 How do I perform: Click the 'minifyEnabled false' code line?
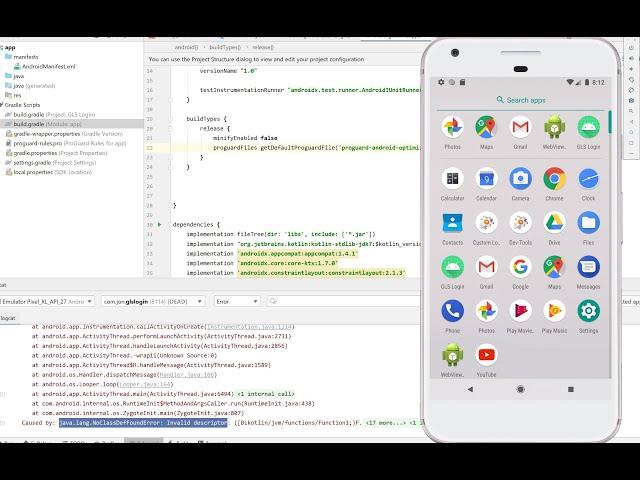pos(245,138)
